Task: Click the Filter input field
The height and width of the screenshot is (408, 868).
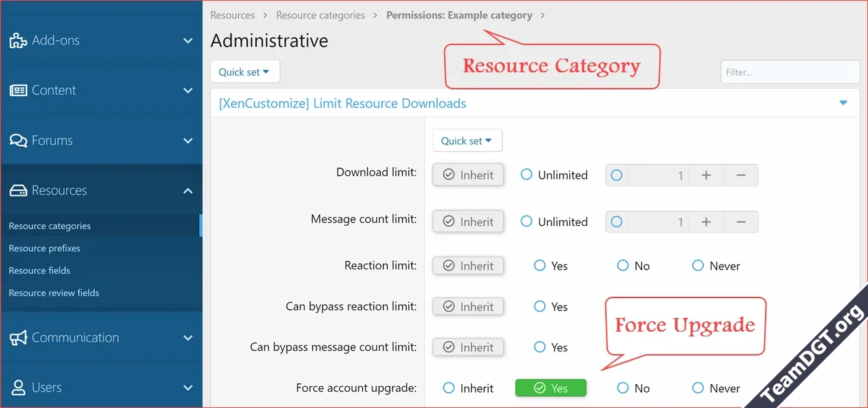Action: click(x=790, y=72)
